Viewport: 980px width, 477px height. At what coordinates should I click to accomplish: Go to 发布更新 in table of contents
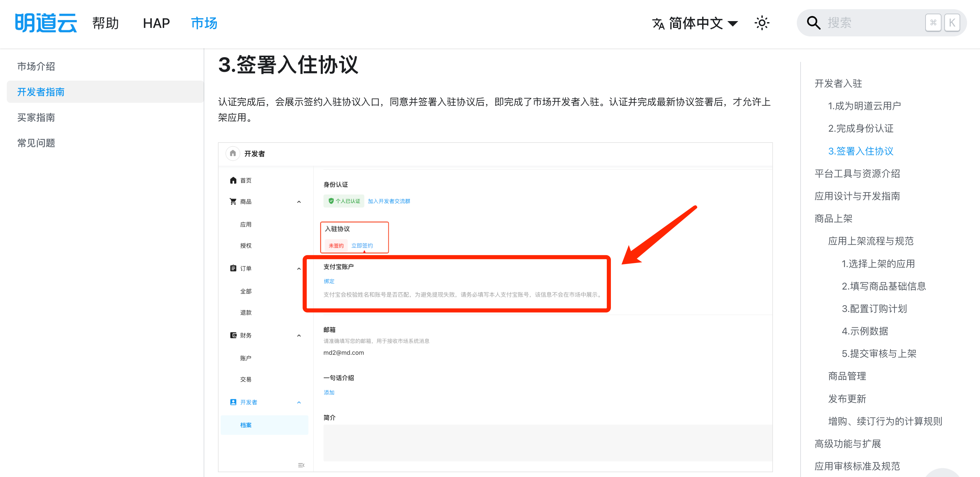[x=847, y=399]
